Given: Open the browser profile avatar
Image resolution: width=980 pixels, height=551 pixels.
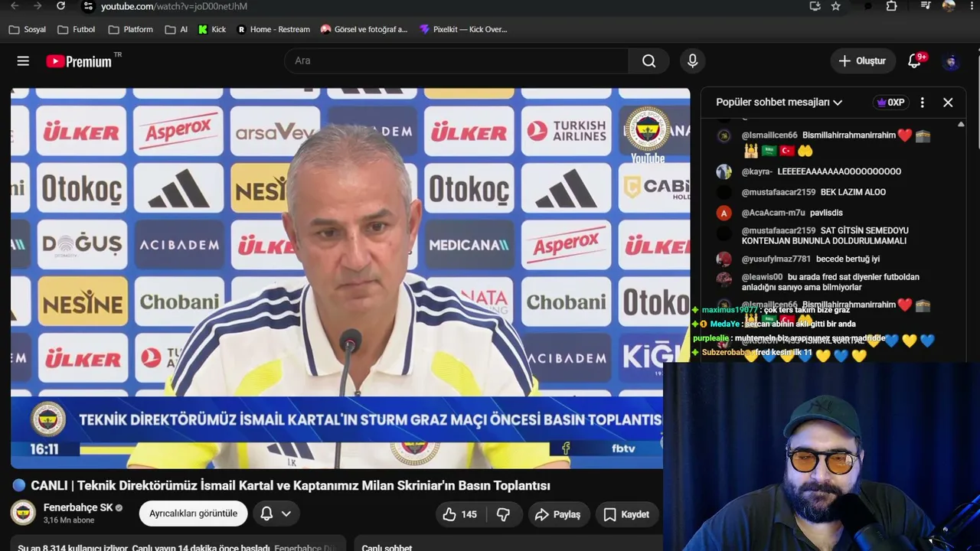Looking at the screenshot, I should click(x=949, y=6).
